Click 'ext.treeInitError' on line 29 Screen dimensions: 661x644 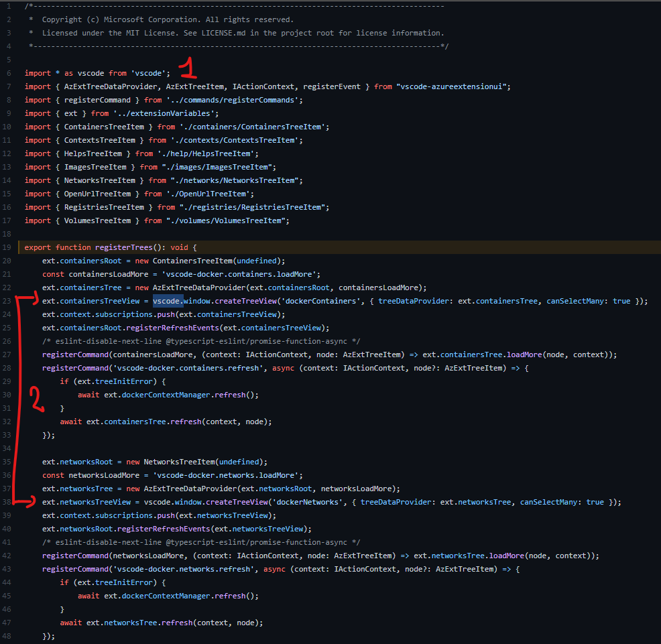click(115, 381)
